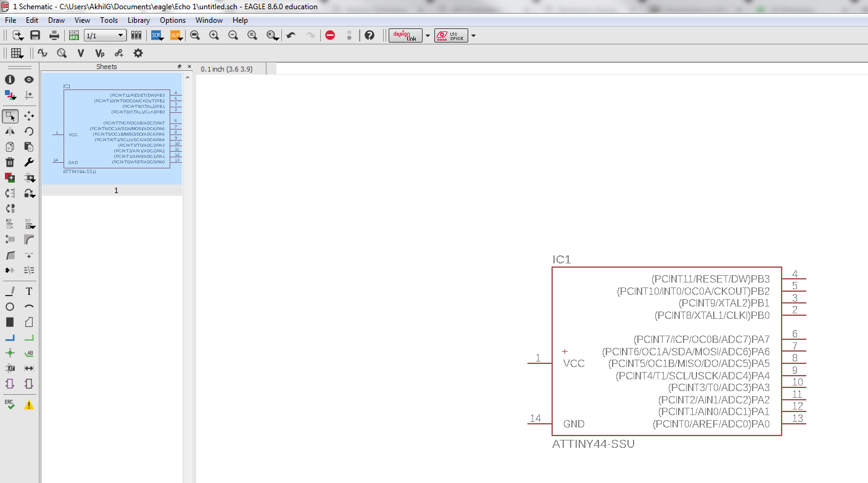
Task: Choose the Line drawing tool
Action: point(10,291)
